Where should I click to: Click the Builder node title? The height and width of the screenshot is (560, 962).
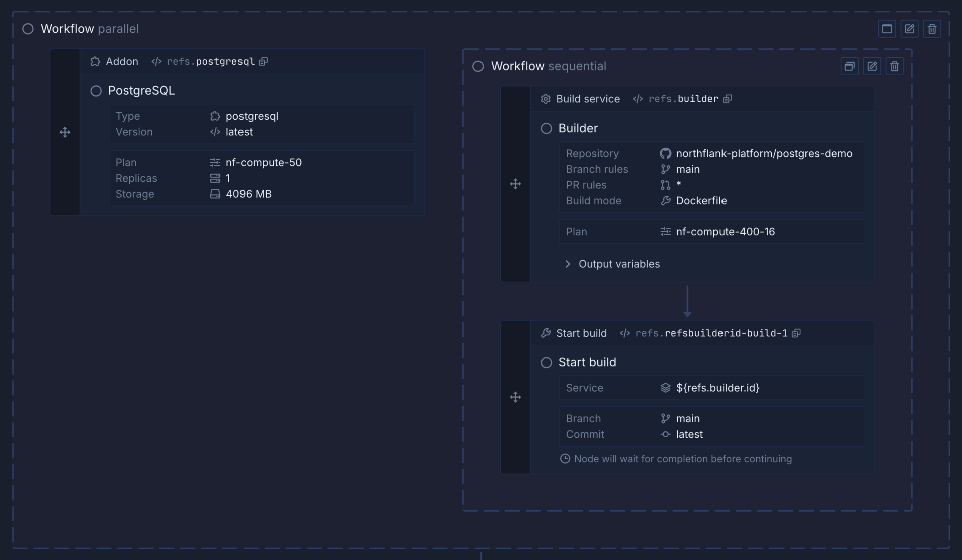578,128
